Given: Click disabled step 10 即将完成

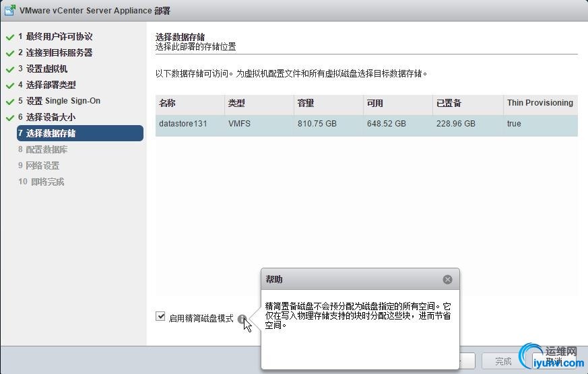Looking at the screenshot, I should click(x=41, y=182).
